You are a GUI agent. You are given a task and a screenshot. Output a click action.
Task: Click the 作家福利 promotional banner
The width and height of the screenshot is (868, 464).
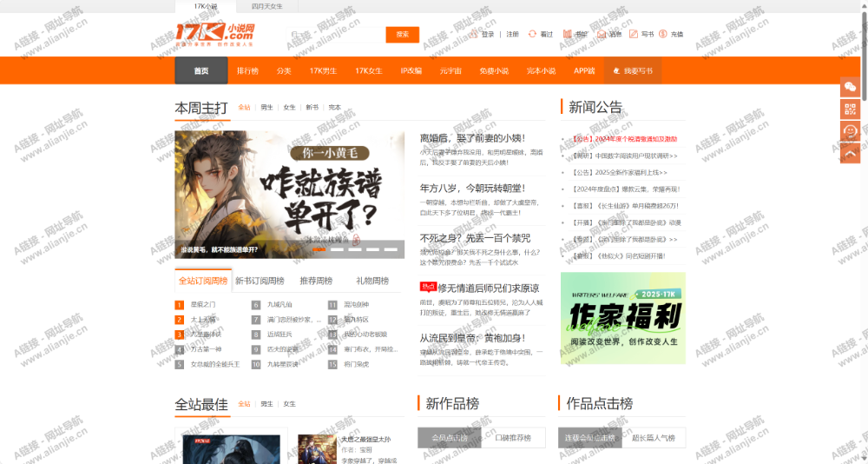pyautogui.click(x=622, y=318)
